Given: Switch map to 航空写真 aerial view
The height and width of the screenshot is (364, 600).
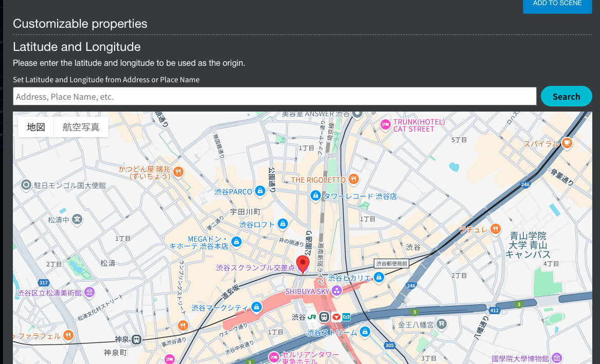Looking at the screenshot, I should (x=81, y=127).
